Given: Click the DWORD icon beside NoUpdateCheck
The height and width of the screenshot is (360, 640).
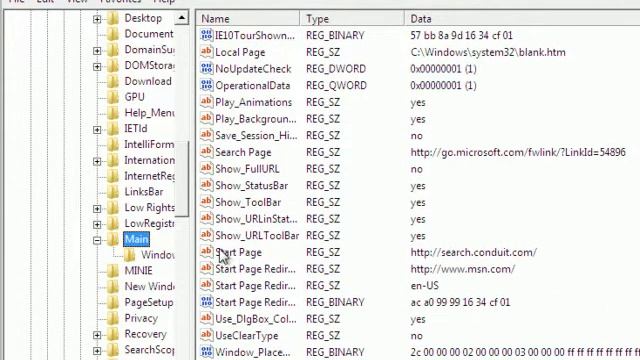Looking at the screenshot, I should (x=207, y=69).
